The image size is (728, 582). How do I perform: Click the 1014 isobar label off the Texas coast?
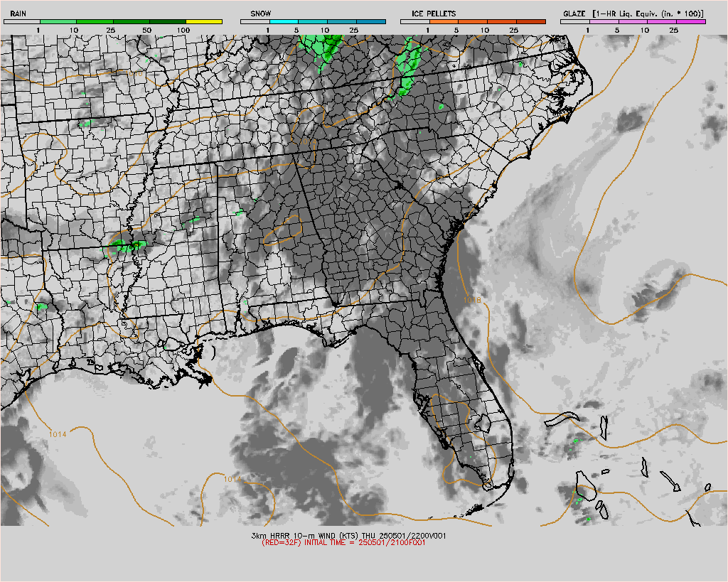(x=58, y=434)
